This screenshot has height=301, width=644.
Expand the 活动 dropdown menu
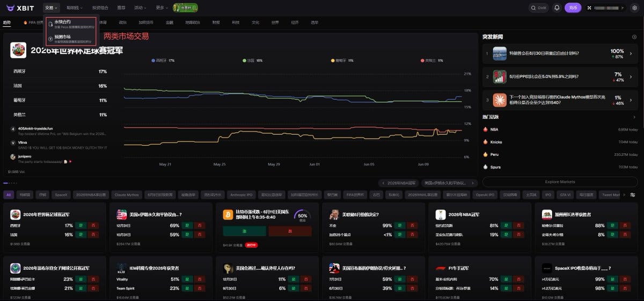pyautogui.click(x=140, y=8)
